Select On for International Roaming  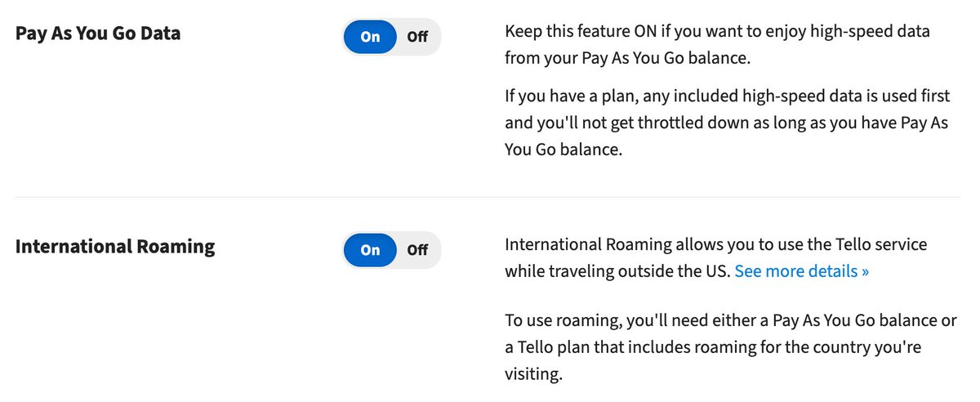click(370, 250)
